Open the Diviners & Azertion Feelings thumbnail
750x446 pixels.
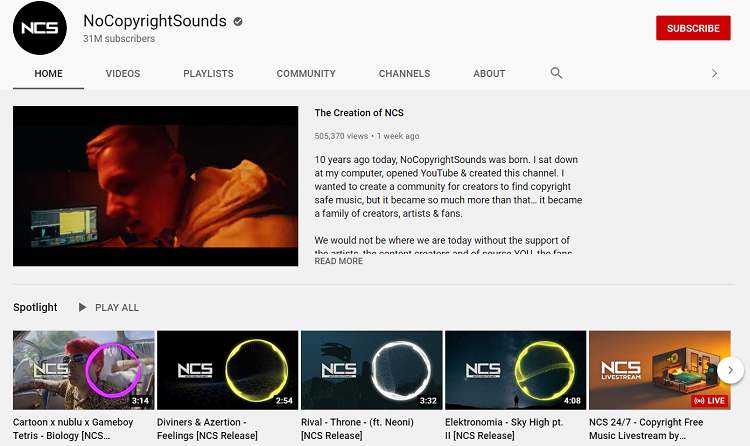pyautogui.click(x=228, y=370)
